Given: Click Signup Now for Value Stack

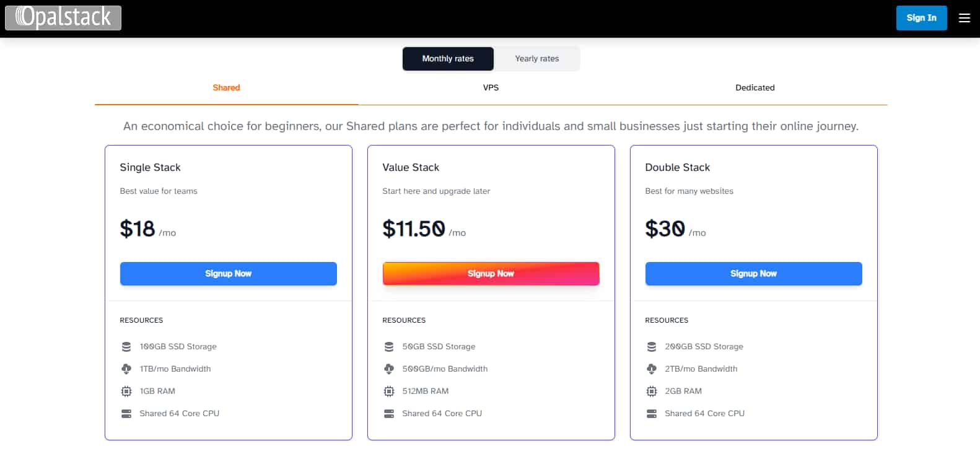Looking at the screenshot, I should (x=491, y=274).
